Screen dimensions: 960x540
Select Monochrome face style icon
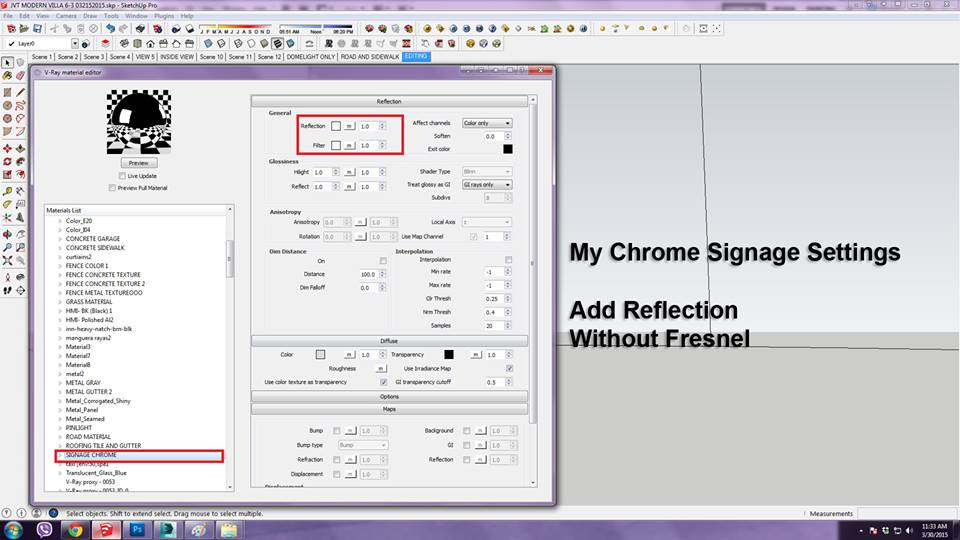290,43
